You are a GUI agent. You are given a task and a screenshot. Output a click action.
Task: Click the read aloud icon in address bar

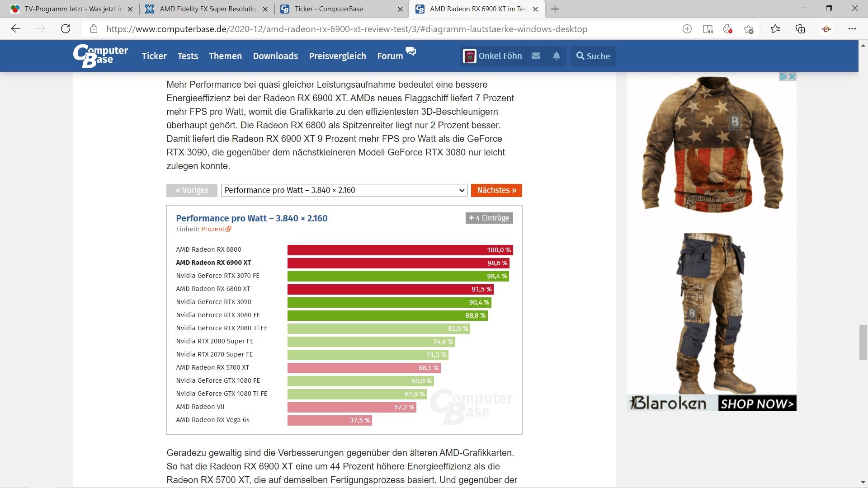coord(708,29)
